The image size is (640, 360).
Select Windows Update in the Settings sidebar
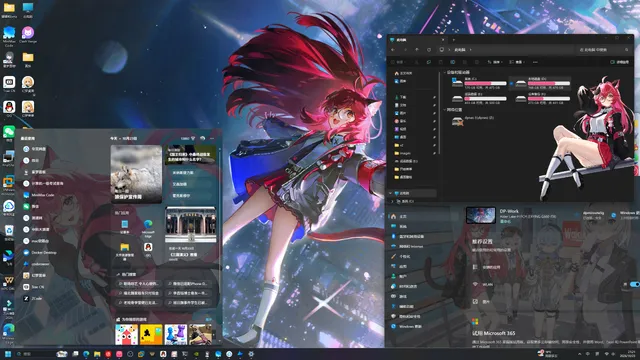[407, 327]
